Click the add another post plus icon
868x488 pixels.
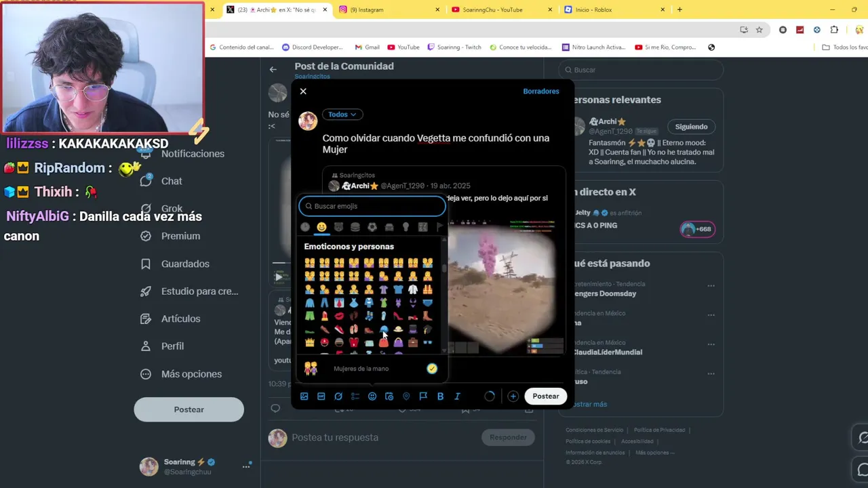[x=513, y=396]
